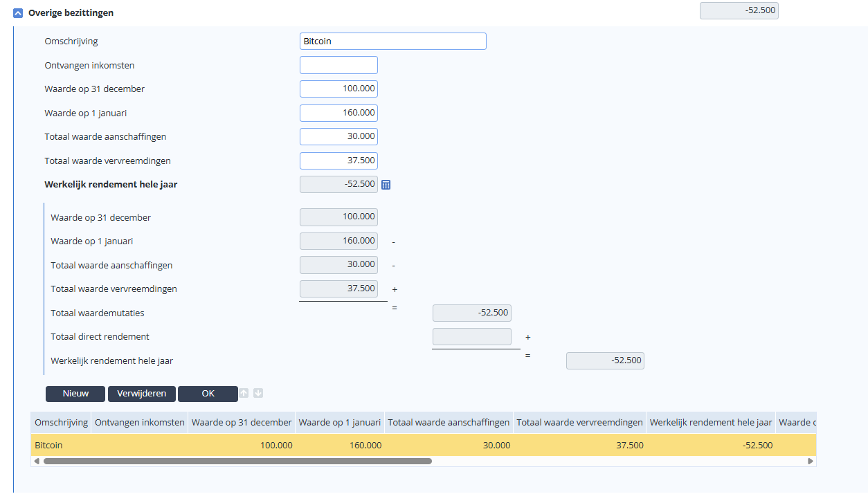The height and width of the screenshot is (494, 868).
Task: Click the table's left scroll arrow
Action: coord(37,461)
